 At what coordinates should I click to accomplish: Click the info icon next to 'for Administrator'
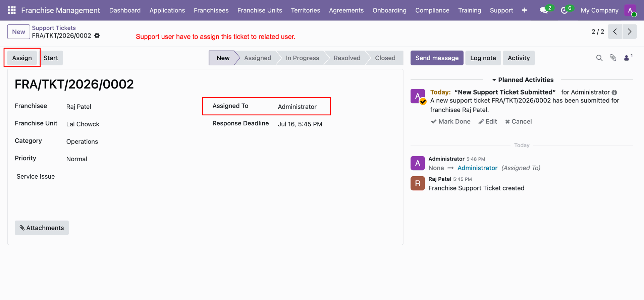click(x=614, y=93)
